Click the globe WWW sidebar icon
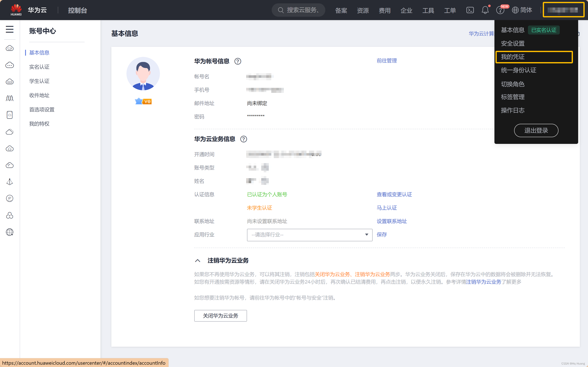 click(x=9, y=232)
